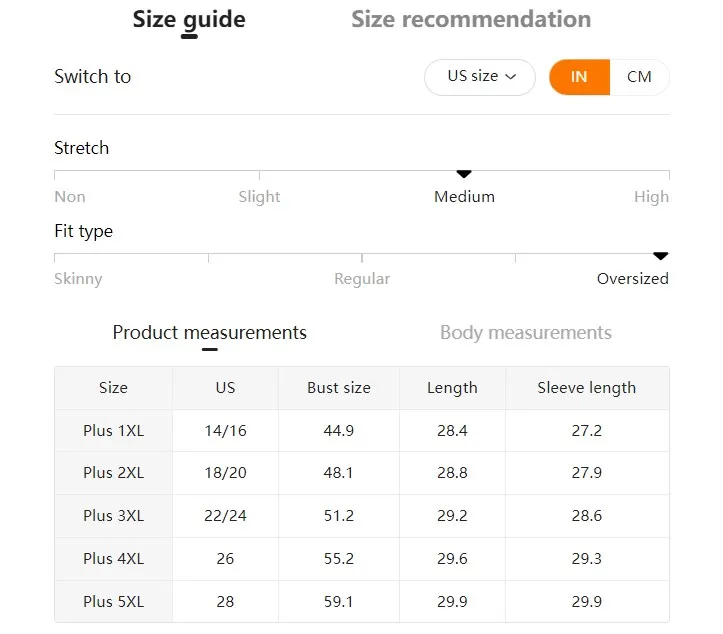Switch units to IN
Viewport: 723px width, 634px height.
[579, 77]
